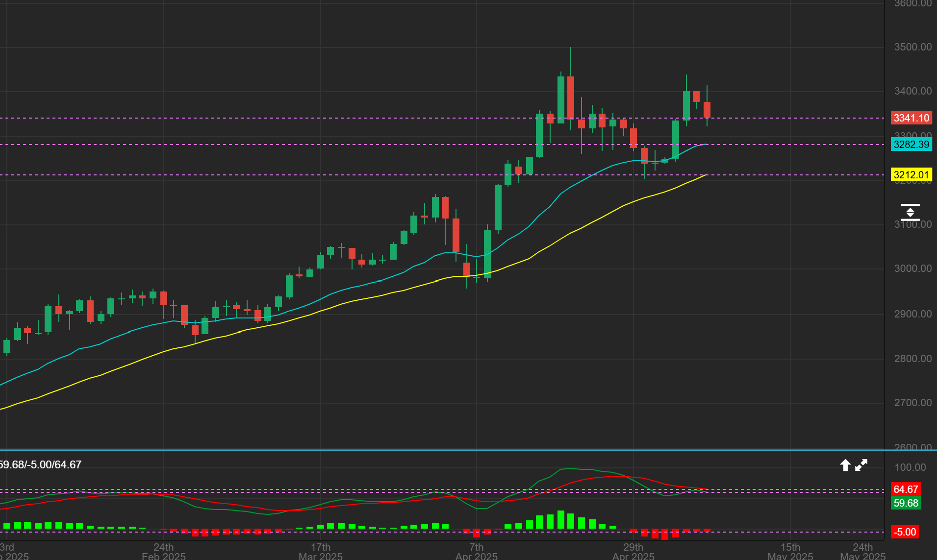Click the green 59.68 indicator value label
Viewport: 937px width, 560px height.
[x=906, y=503]
